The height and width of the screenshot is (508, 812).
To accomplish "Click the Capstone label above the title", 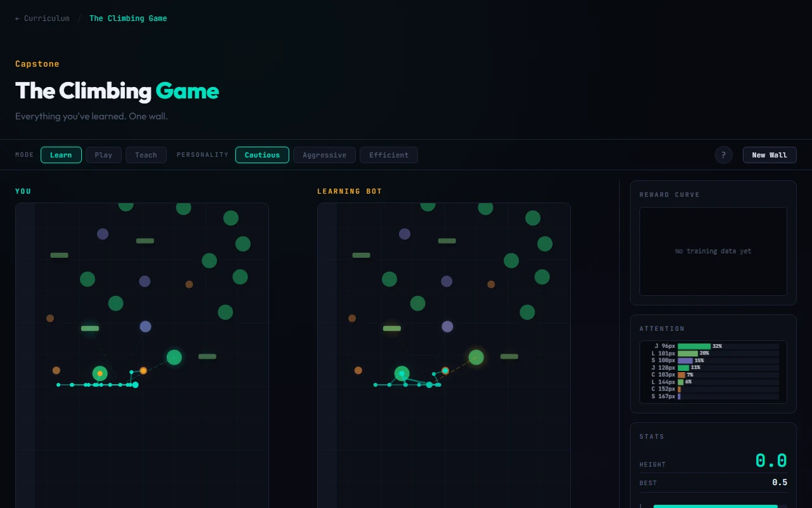I will pyautogui.click(x=37, y=64).
